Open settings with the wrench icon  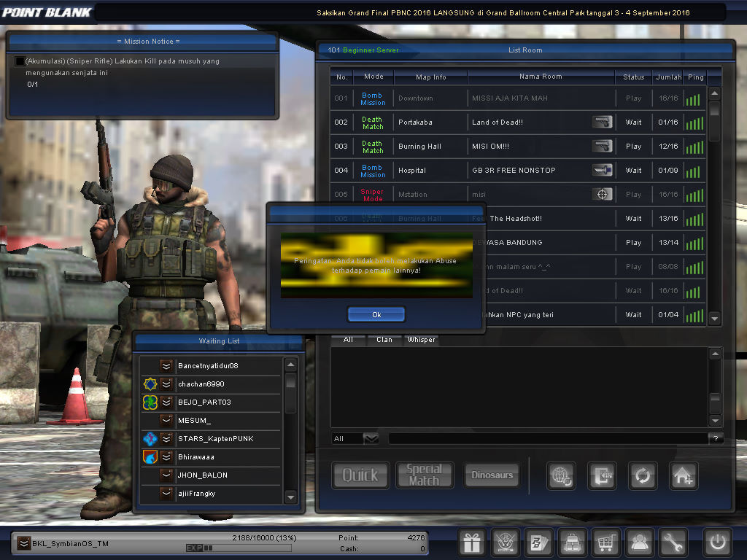coord(673,542)
